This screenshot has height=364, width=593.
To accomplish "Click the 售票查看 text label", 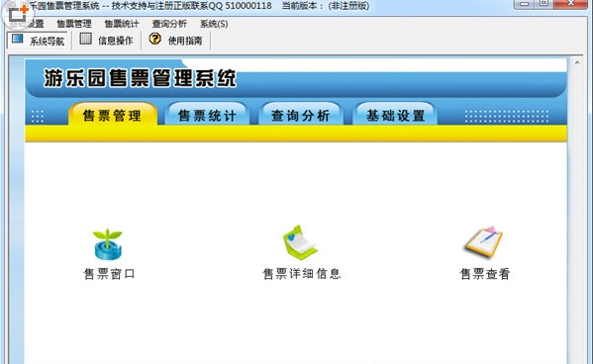I will [485, 274].
